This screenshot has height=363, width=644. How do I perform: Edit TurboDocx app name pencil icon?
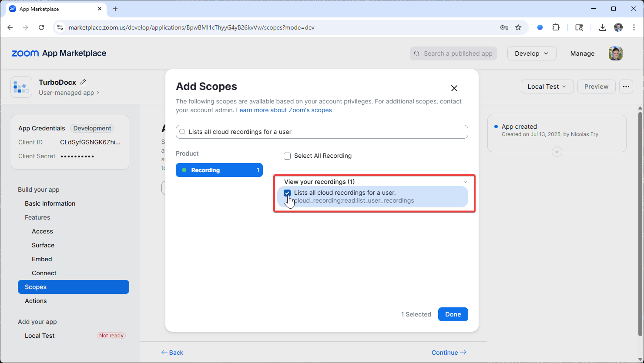(83, 82)
